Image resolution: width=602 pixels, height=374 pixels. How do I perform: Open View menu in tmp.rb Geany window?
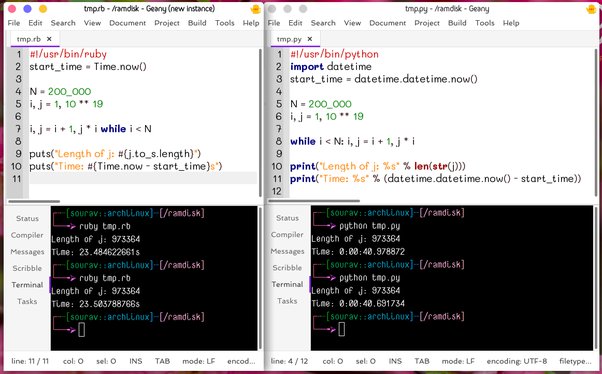(x=93, y=23)
